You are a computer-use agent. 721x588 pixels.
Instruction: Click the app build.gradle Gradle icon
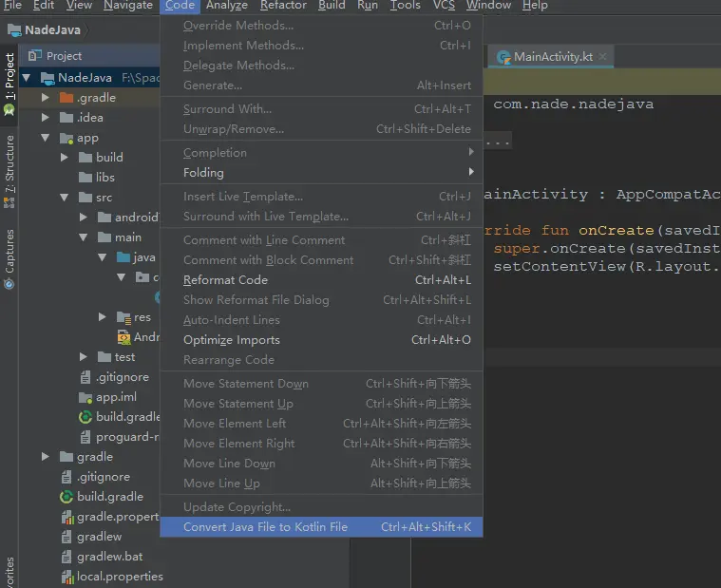(x=85, y=417)
